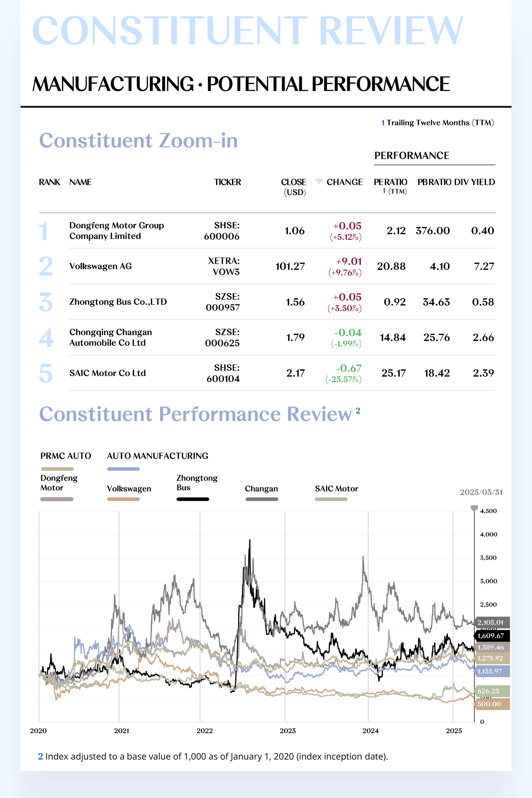Toggle the Volkswagen legend line swatch
Screen dimensions: 532x798
[123, 499]
